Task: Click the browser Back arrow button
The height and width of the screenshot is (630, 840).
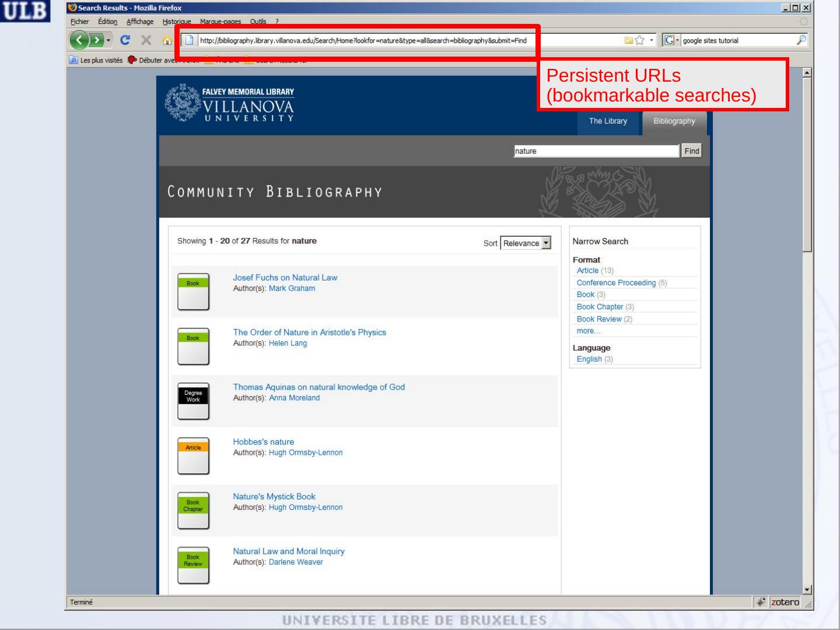Action: pyautogui.click(x=79, y=40)
